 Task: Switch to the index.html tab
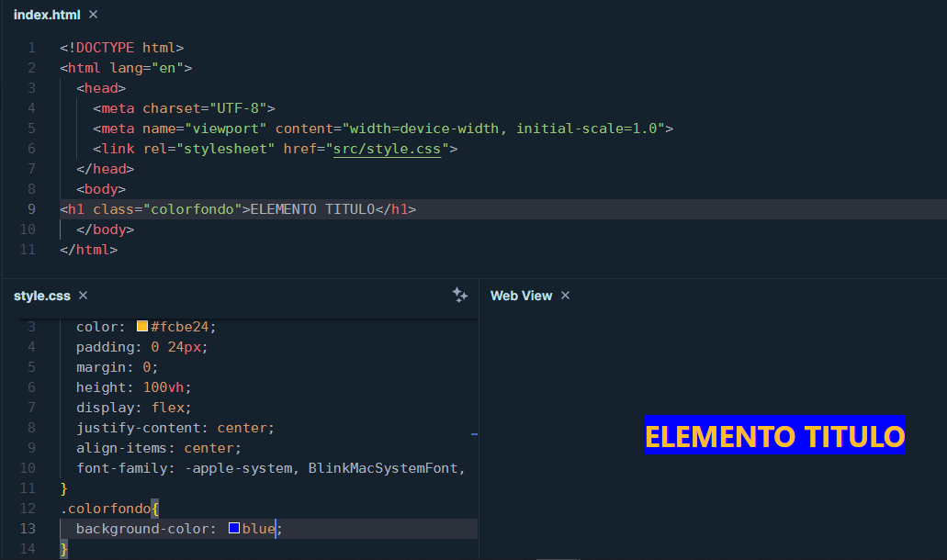point(46,15)
